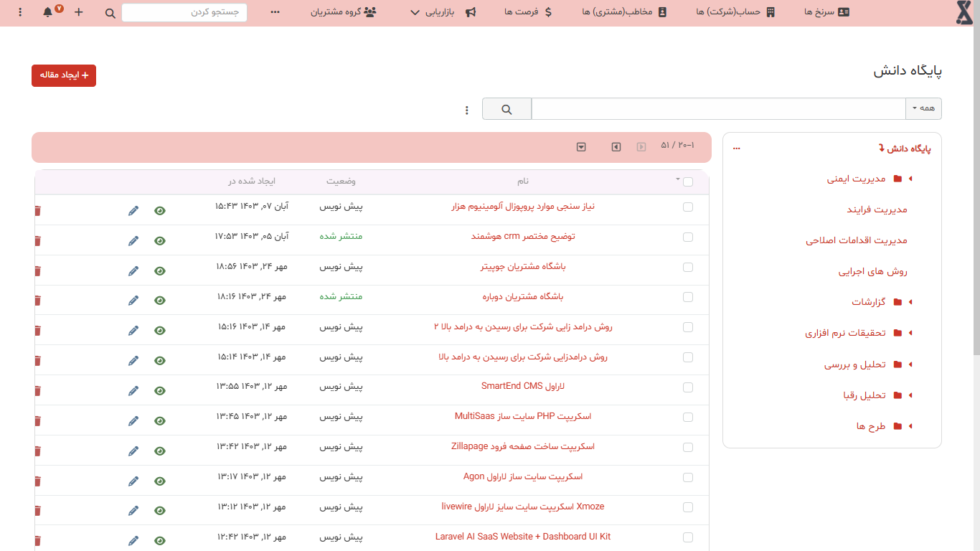Delete the article نیاز سنجی موارد پروپوزال آلومینیوم هزار
This screenshot has height=551, width=980.
click(38, 210)
